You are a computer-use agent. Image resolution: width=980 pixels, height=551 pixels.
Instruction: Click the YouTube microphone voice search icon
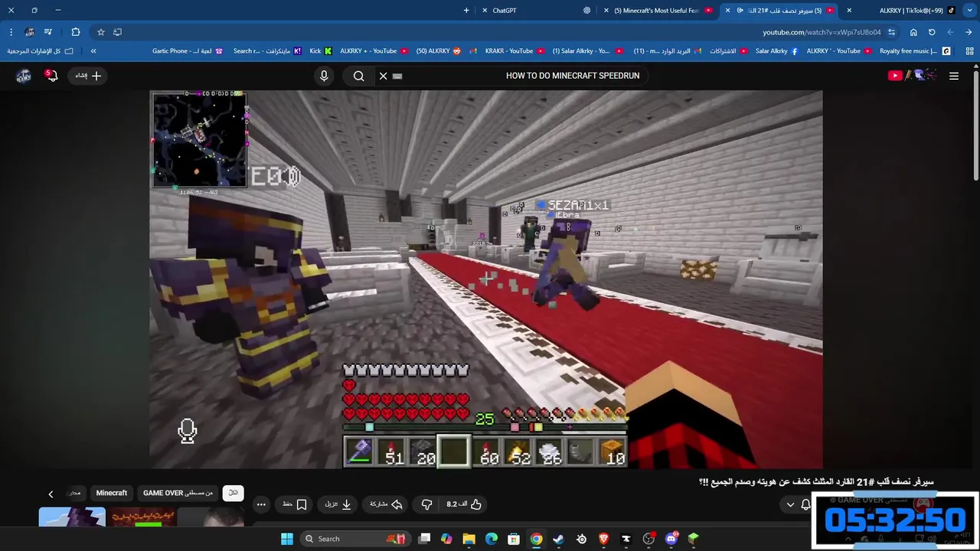pyautogui.click(x=324, y=76)
